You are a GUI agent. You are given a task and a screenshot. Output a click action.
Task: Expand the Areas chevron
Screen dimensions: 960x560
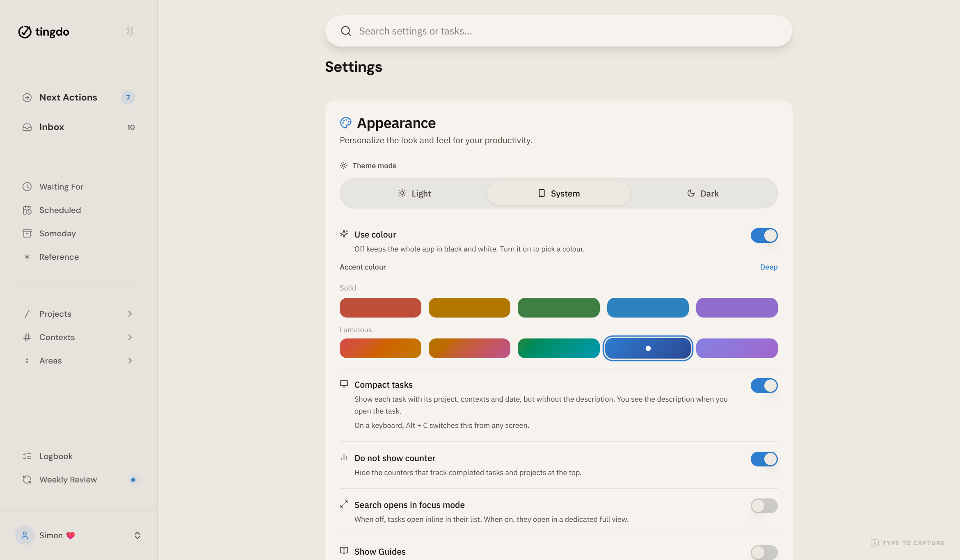point(130,361)
